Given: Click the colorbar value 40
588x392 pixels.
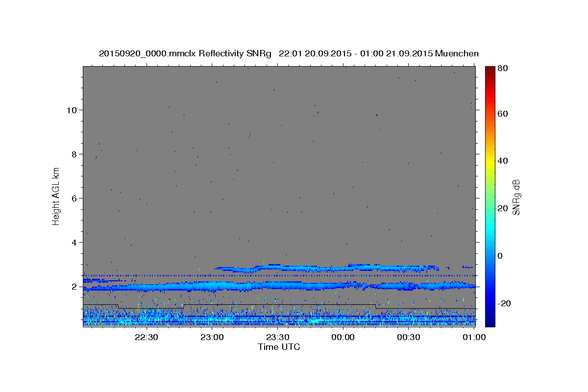Looking at the screenshot, I should pyautogui.click(x=503, y=161).
